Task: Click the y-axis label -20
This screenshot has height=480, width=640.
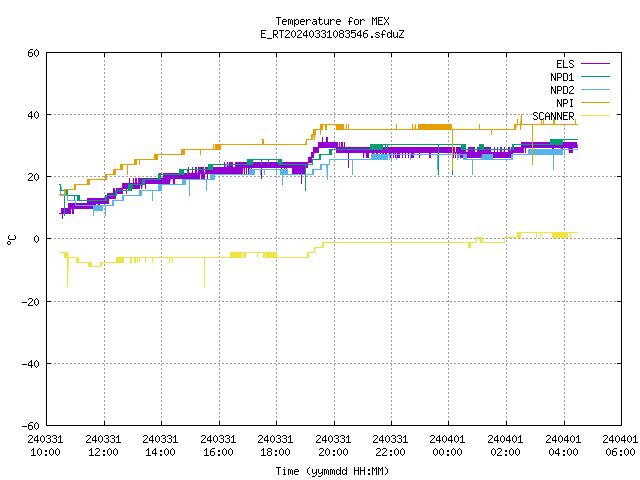Action: 31,302
